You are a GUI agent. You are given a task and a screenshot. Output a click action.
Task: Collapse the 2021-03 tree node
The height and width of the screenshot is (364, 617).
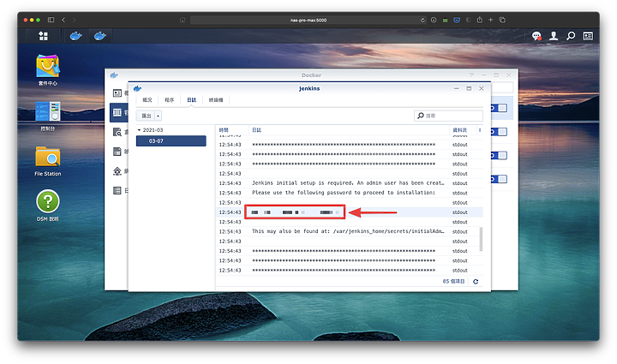click(x=139, y=130)
